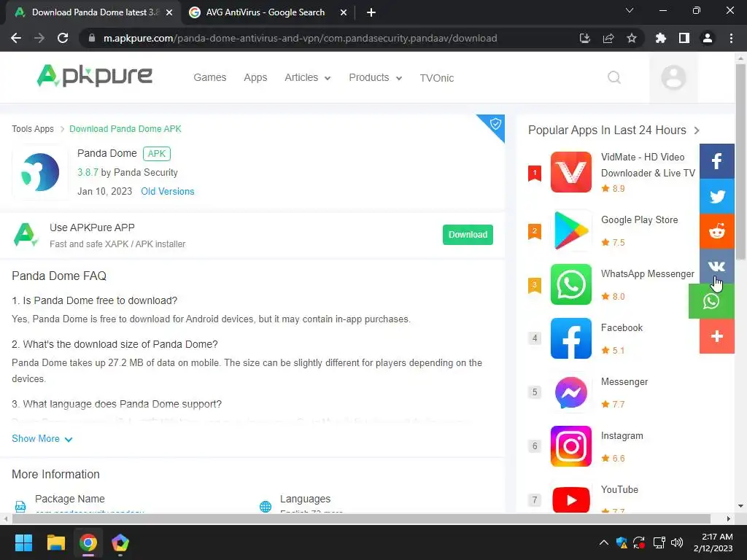This screenshot has width=747, height=560.
Task: Open Chrome three-dot menu
Action: click(731, 38)
